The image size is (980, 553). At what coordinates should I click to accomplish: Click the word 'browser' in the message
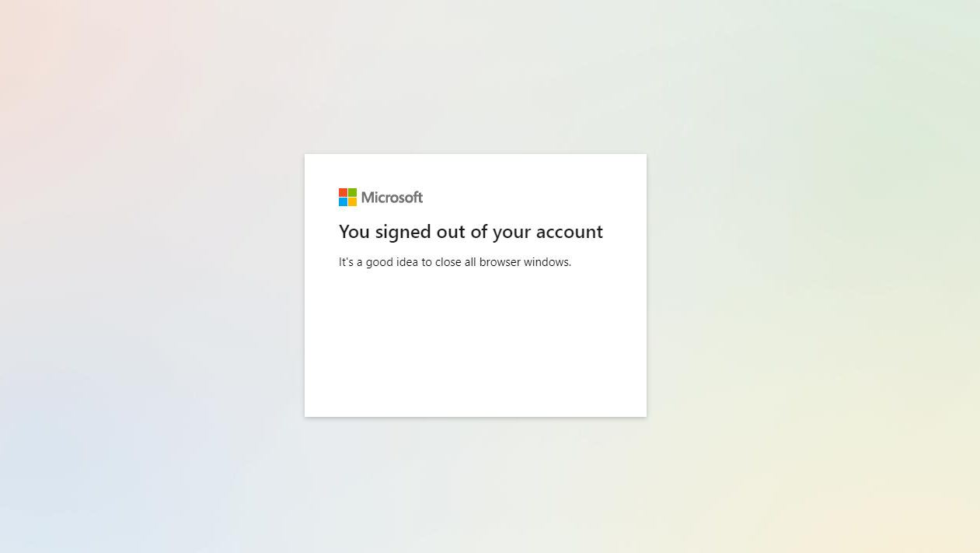coord(500,262)
